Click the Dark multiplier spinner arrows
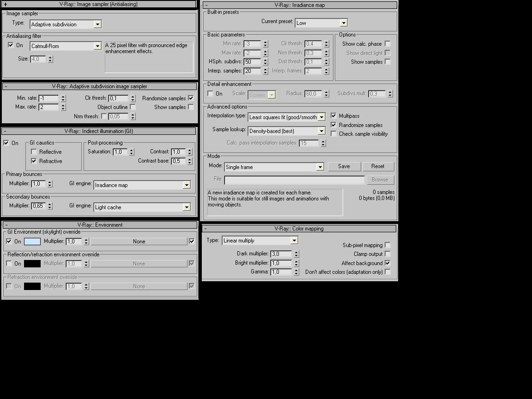 pyautogui.click(x=296, y=254)
